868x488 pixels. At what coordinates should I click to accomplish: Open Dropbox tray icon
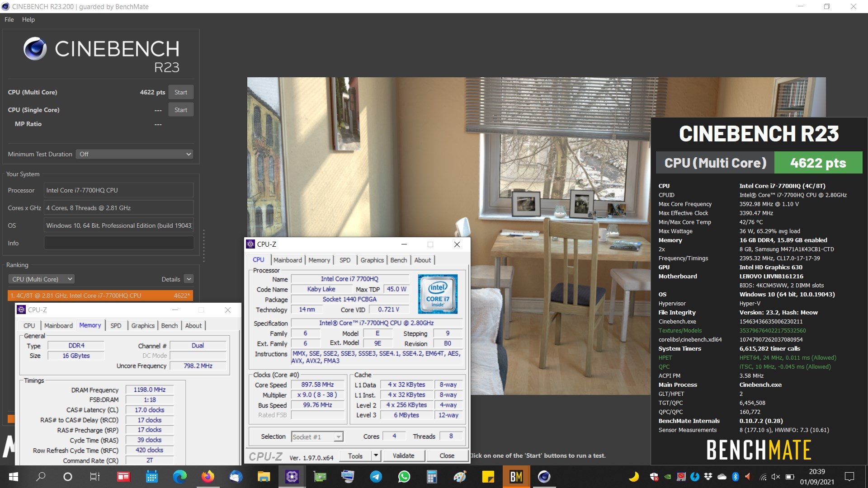coord(708,477)
